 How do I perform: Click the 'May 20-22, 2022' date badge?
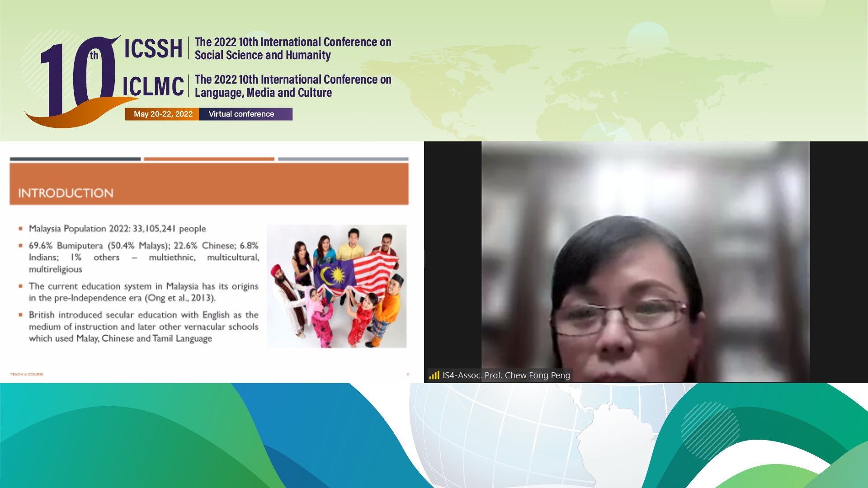click(x=163, y=114)
